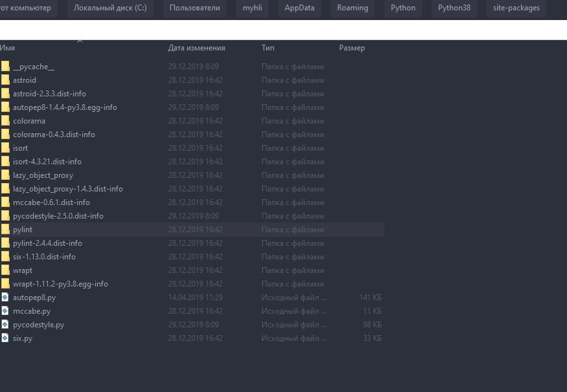The height and width of the screenshot is (392, 567).
Task: Click the astroid-2.3.3.dist-info folder icon
Action: 5,94
